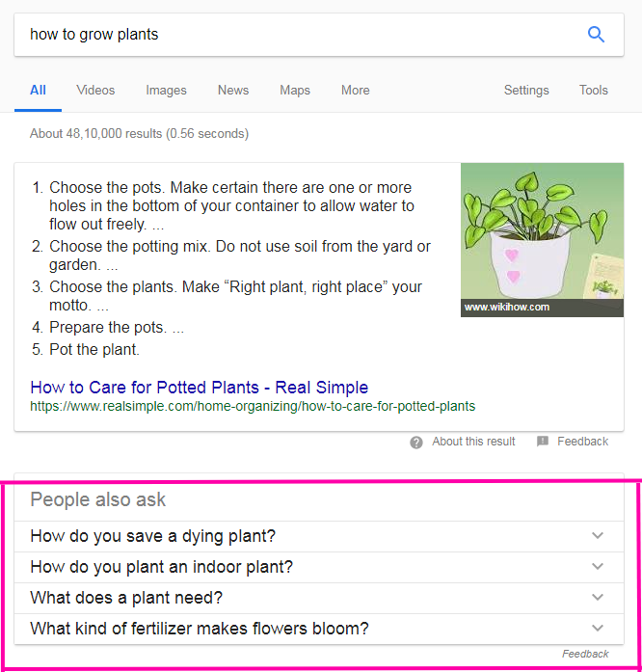Expand 'How do you save a dying plant?'
Viewport: 642px width, 672px height.
coord(319,536)
